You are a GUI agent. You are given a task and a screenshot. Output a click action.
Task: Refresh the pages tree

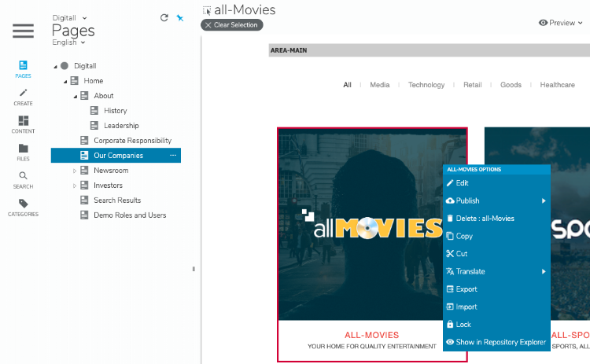[164, 17]
